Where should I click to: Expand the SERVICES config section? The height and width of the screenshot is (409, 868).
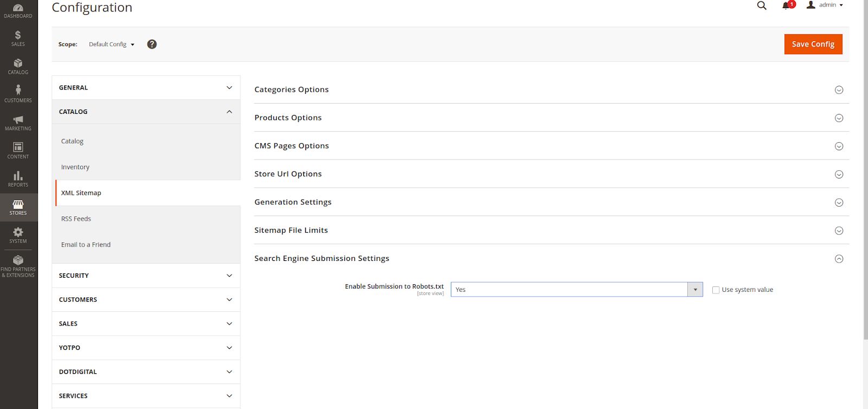[146, 396]
